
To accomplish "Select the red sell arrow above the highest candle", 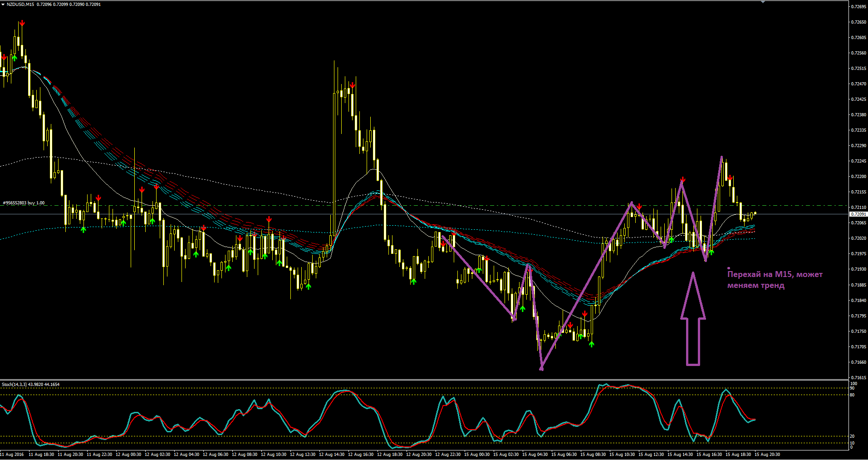I will click(22, 23).
